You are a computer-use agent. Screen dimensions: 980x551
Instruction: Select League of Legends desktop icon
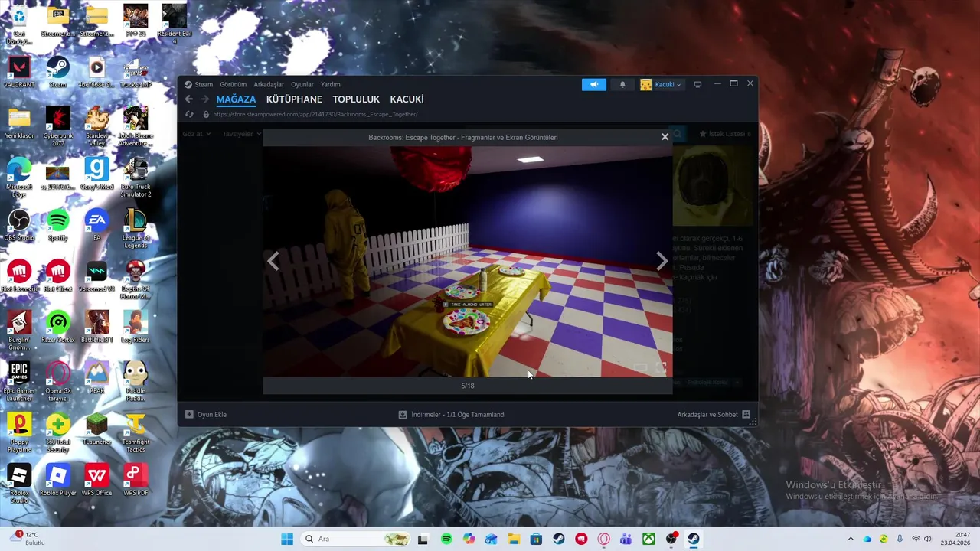click(x=136, y=229)
